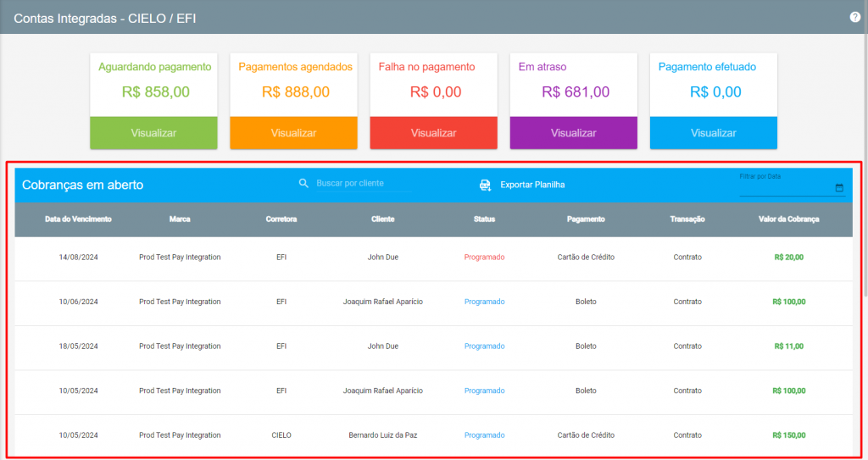Image resolution: width=868 pixels, height=460 pixels.
Task: Select client Bernardo Luiz da Paz
Action: coord(383,435)
